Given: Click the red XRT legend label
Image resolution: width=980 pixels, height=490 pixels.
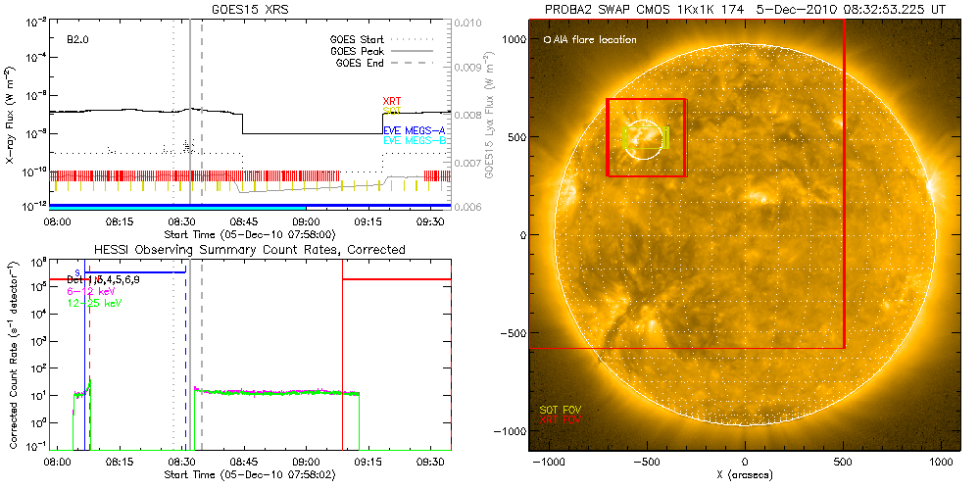Looking at the screenshot, I should (x=392, y=101).
